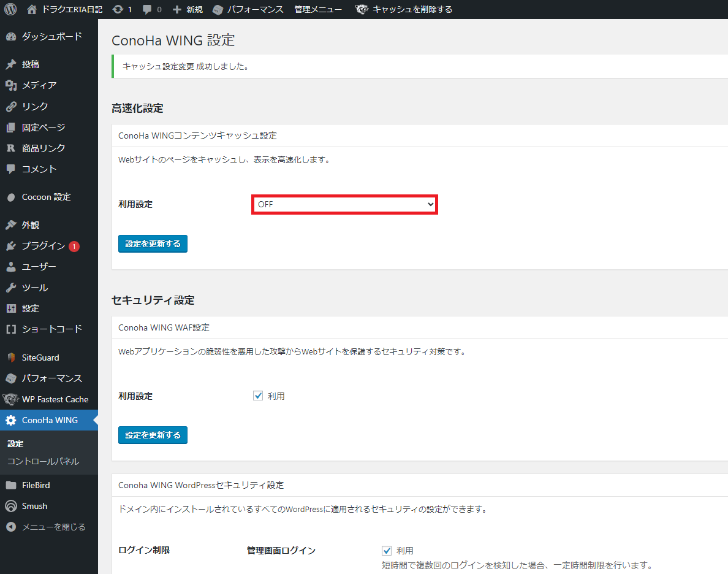Click 設定を更新する under cache settings
The image size is (728, 574).
(x=153, y=243)
